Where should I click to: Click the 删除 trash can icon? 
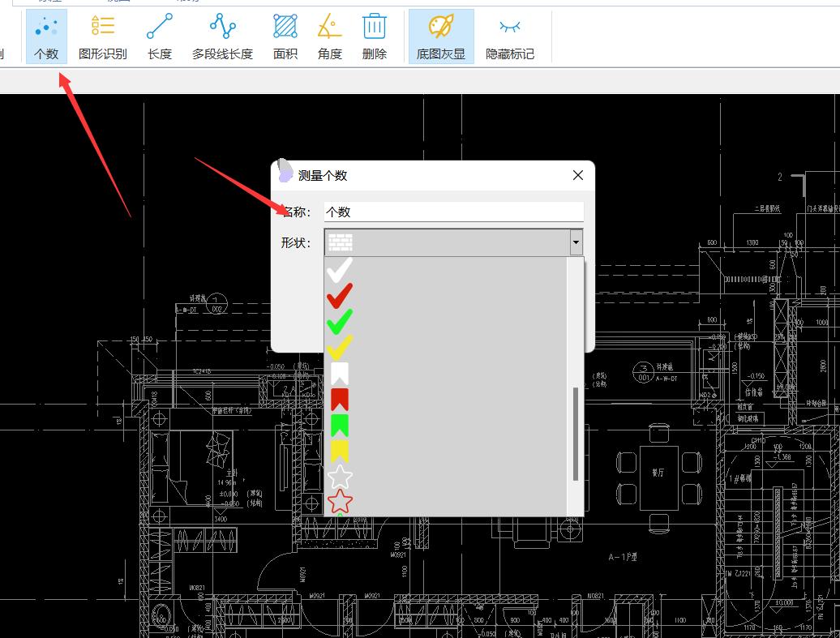coord(374,37)
